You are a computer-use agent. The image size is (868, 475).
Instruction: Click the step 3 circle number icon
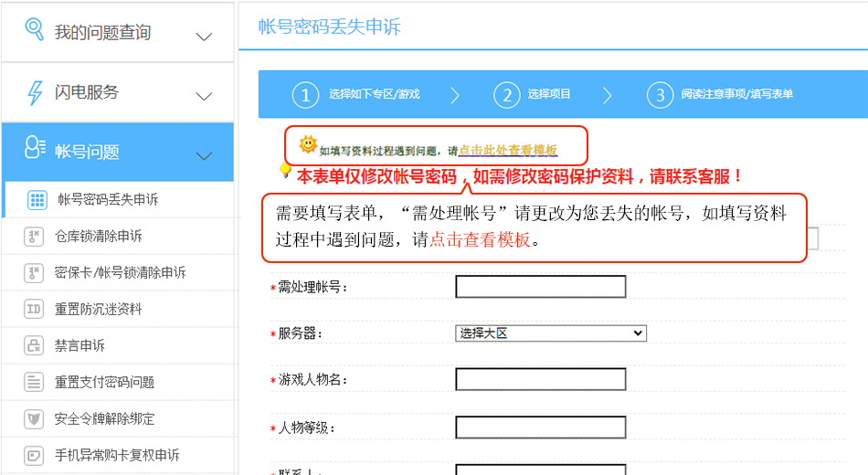click(660, 95)
